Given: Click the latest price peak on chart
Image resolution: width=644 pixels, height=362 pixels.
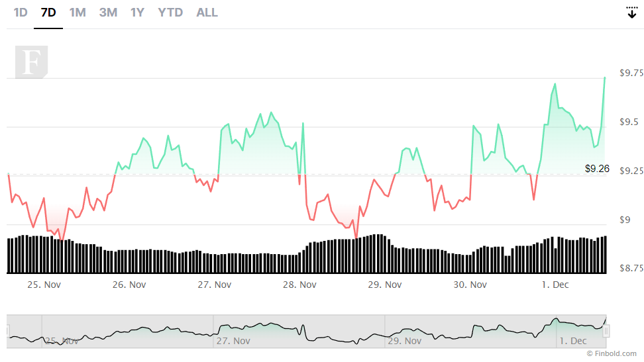Looking at the screenshot, I should tap(604, 77).
